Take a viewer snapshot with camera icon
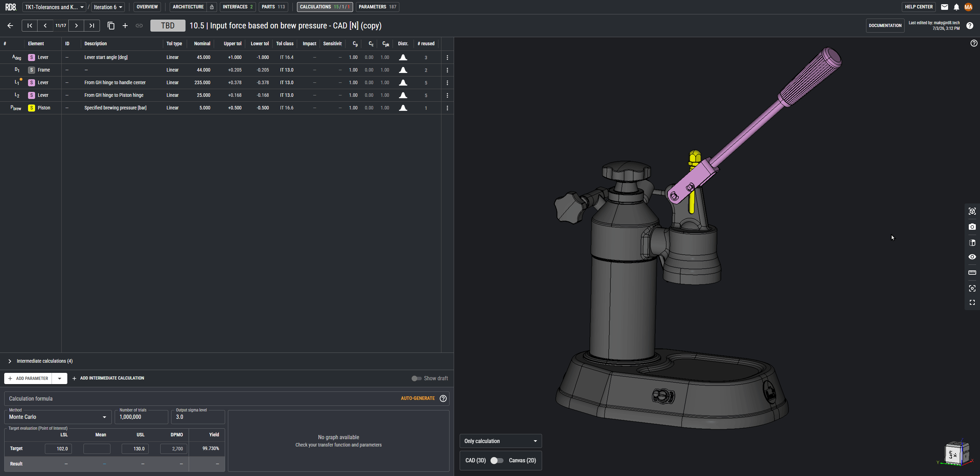The width and height of the screenshot is (980, 476). pyautogui.click(x=972, y=227)
